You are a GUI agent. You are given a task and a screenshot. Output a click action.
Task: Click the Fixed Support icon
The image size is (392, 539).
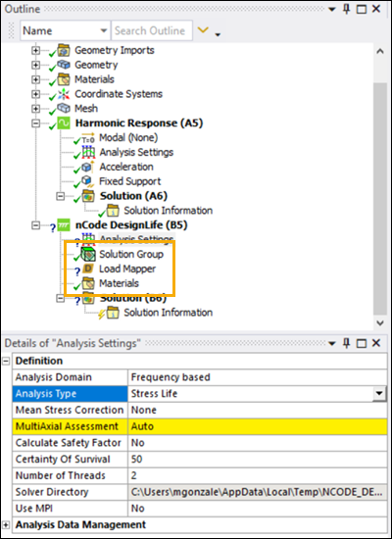[88, 181]
